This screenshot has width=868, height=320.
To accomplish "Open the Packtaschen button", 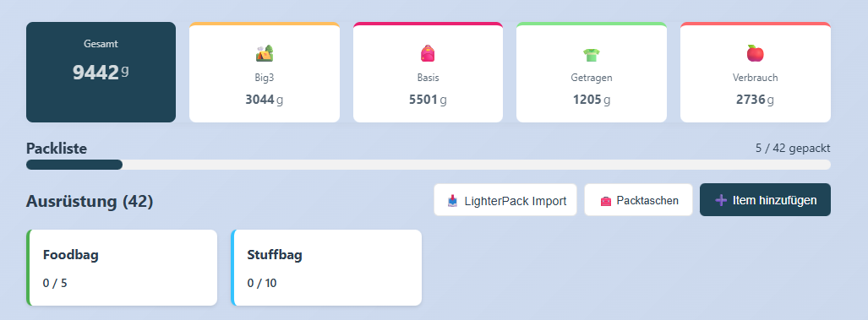I will [638, 199].
